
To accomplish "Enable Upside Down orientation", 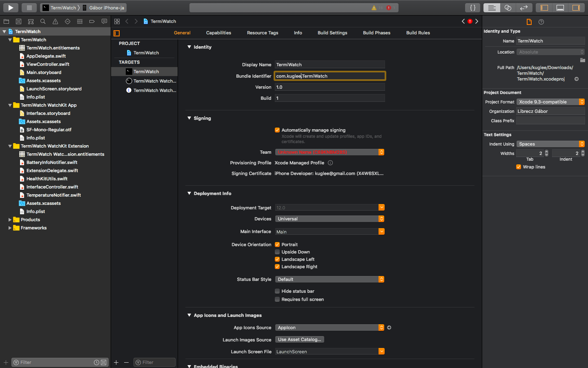I will pos(277,252).
